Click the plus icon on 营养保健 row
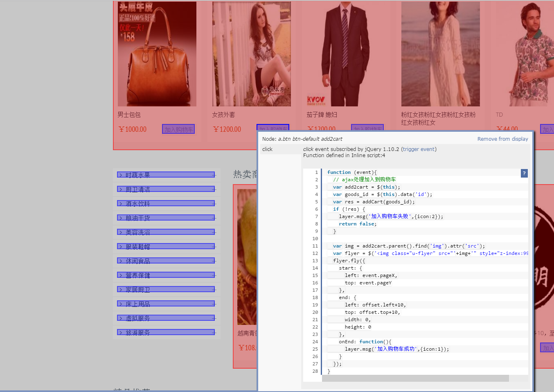554x392 pixels. [214, 275]
